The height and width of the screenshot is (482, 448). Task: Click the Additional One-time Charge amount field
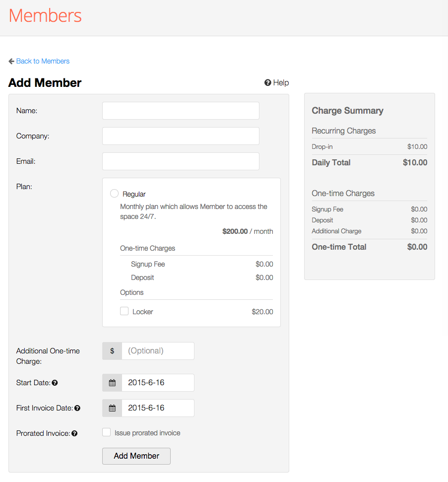(157, 351)
